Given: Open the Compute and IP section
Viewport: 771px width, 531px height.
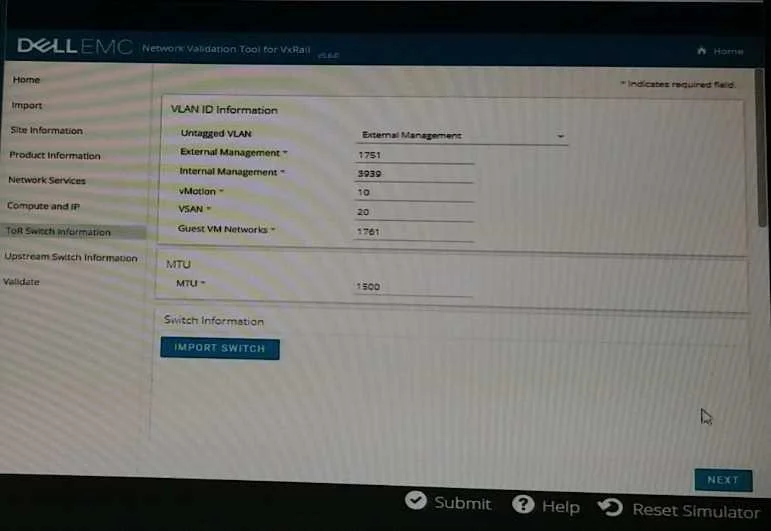Looking at the screenshot, I should 44,206.
